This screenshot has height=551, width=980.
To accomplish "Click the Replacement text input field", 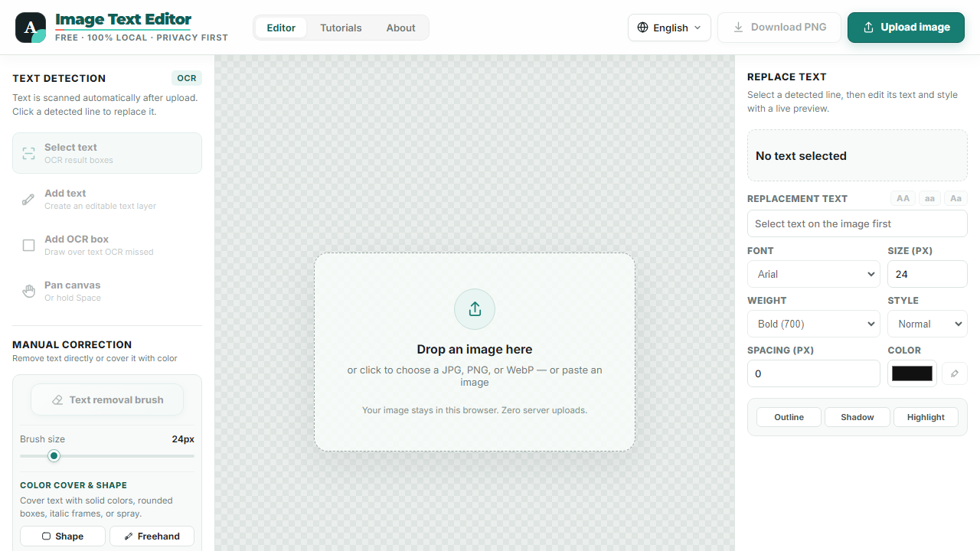I will (x=857, y=223).
